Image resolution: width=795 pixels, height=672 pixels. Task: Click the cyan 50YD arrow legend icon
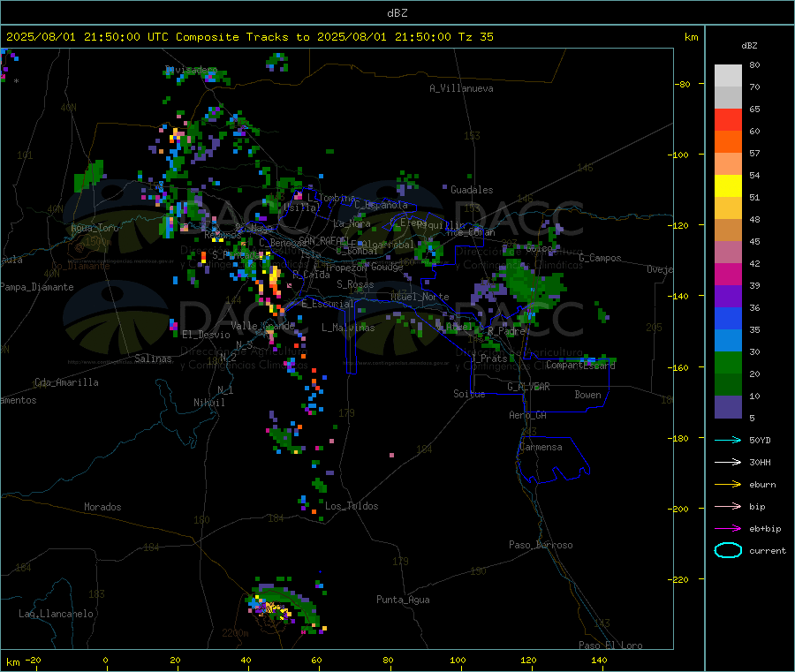tap(728, 440)
